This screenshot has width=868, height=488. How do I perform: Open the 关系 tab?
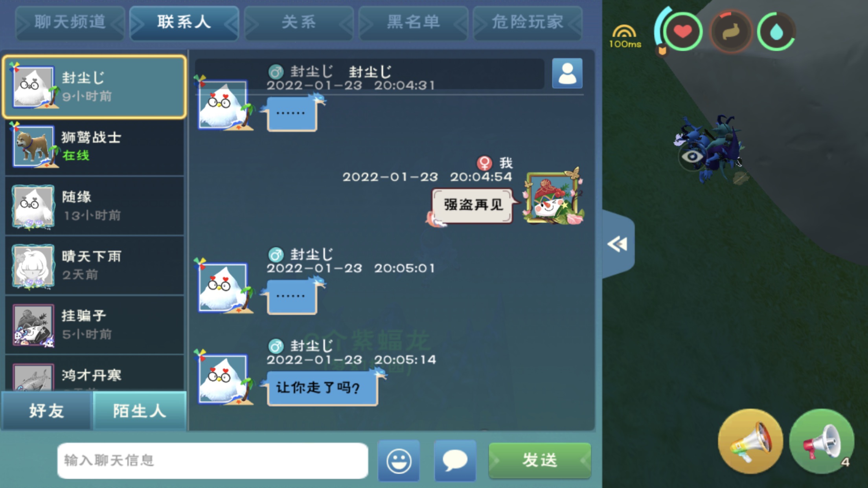(299, 22)
